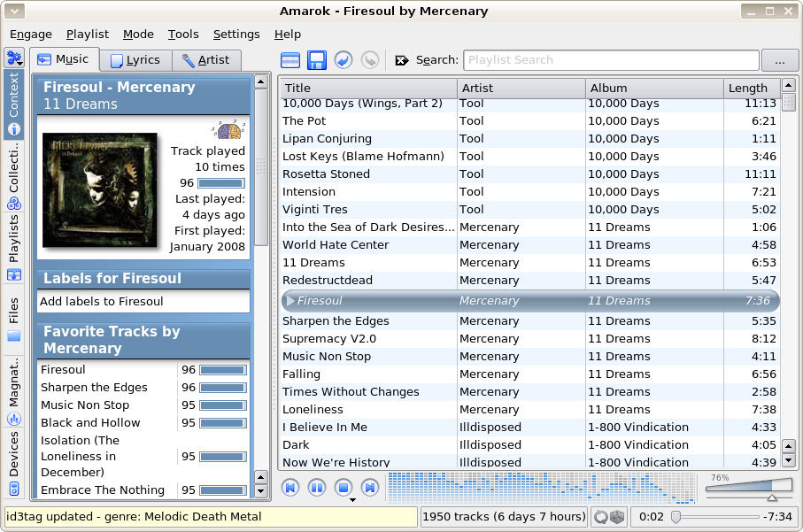Select Sharpen the Edges in favorite tracks

coord(94,388)
